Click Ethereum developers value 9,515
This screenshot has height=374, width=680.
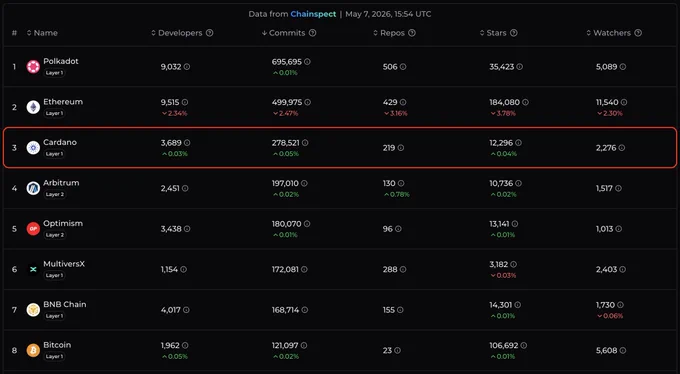(170, 102)
